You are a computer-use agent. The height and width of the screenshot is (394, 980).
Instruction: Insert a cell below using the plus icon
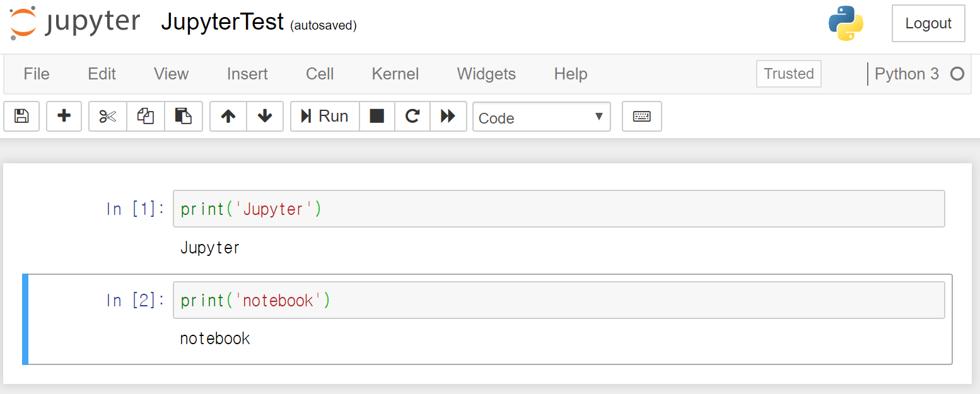[64, 116]
